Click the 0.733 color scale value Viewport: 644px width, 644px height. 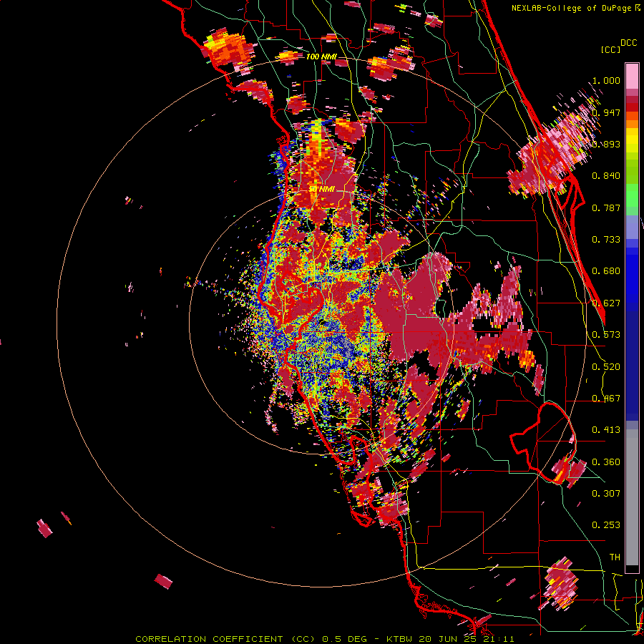(x=606, y=240)
